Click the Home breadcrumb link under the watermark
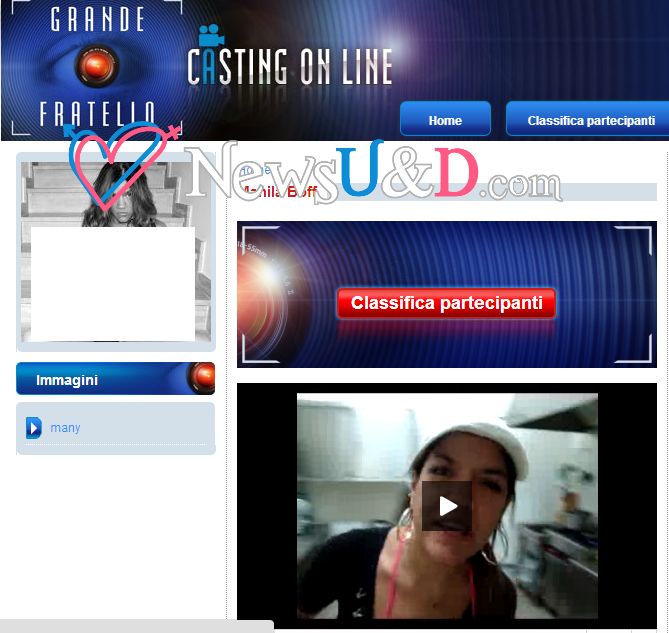The height and width of the screenshot is (633, 669). coord(255,171)
